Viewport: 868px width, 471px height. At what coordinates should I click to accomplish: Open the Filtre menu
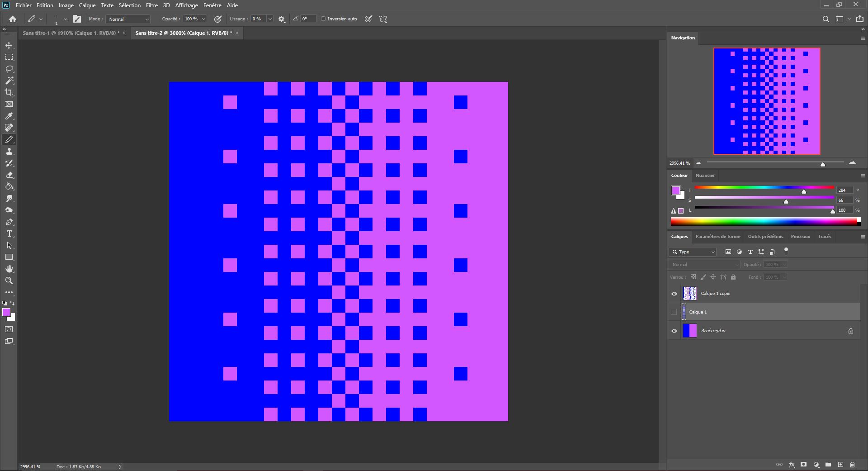tap(151, 5)
